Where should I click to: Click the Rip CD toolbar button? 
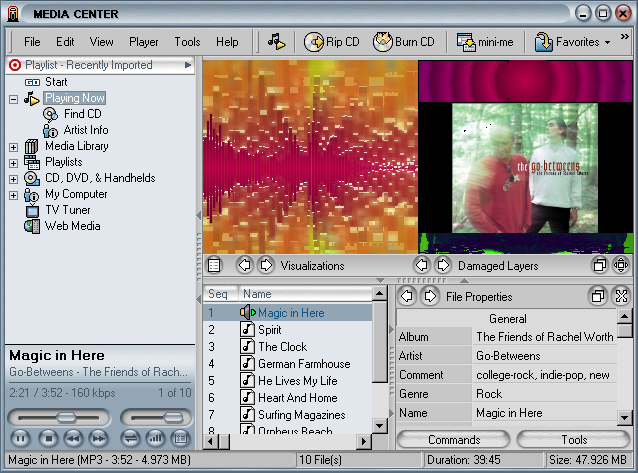click(332, 42)
